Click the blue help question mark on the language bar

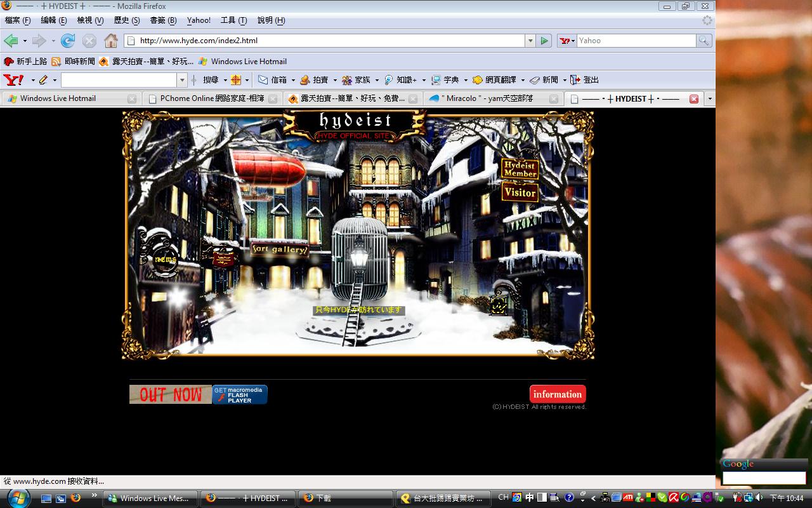(x=569, y=498)
